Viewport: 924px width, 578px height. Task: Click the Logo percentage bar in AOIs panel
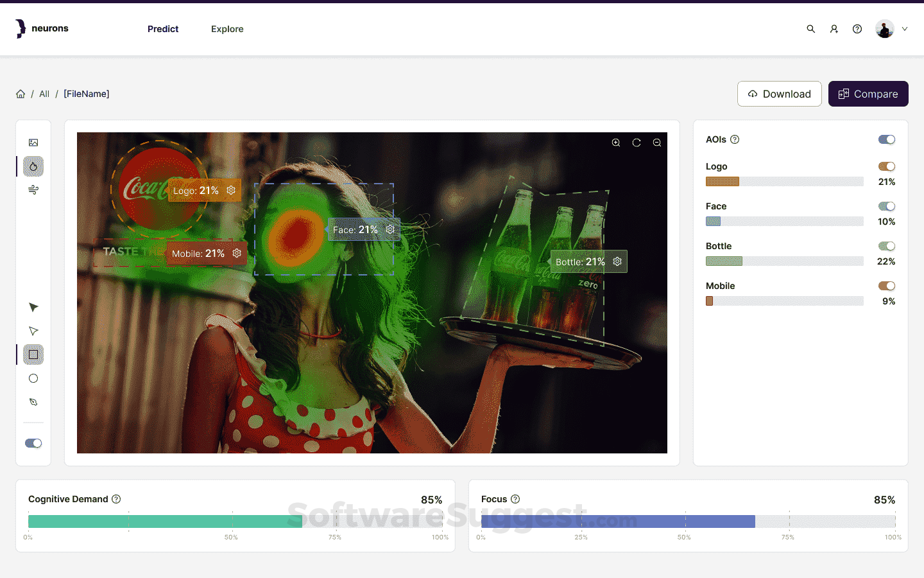click(x=785, y=182)
